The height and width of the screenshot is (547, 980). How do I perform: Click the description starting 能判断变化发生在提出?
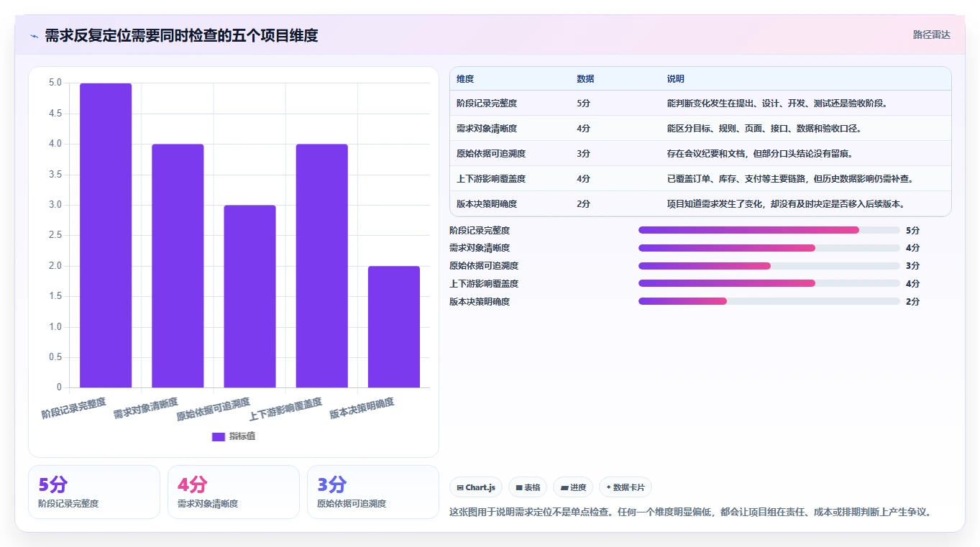click(777, 104)
